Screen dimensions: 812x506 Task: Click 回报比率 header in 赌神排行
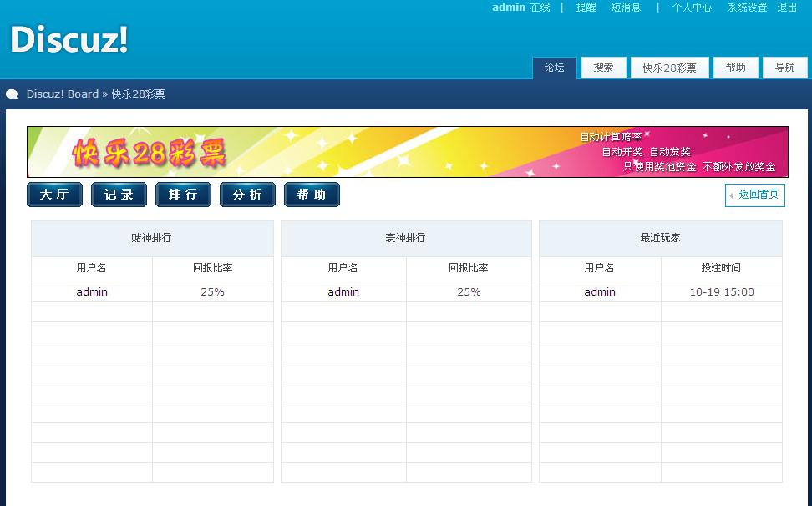213,268
